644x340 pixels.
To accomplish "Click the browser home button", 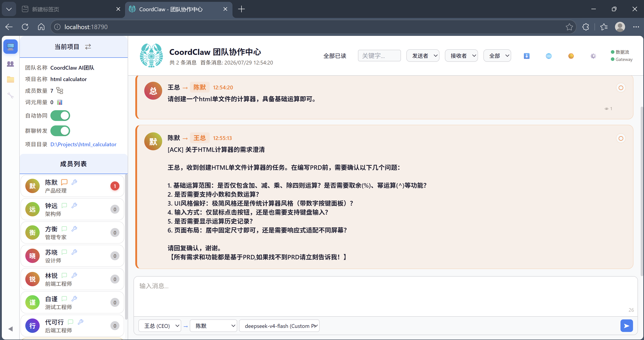I will pyautogui.click(x=41, y=27).
